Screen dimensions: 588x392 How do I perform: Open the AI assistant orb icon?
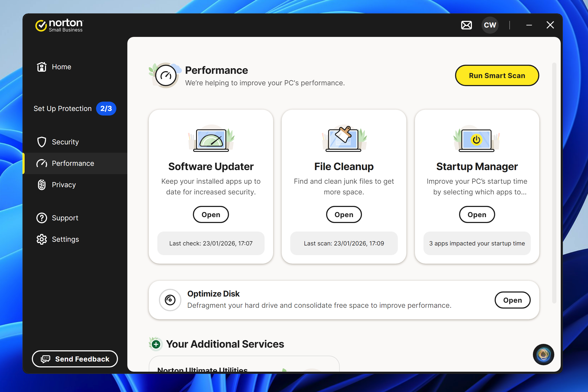point(543,355)
